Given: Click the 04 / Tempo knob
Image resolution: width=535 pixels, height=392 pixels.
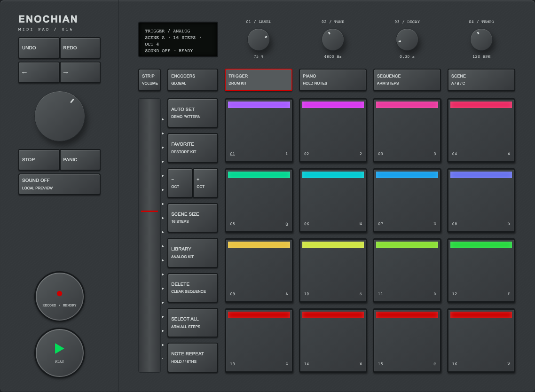Looking at the screenshot, I should 481,39.
